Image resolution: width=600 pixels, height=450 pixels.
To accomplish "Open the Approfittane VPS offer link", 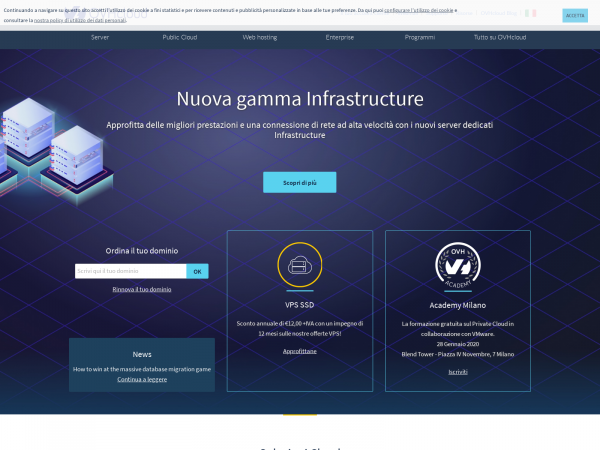I will click(299, 351).
